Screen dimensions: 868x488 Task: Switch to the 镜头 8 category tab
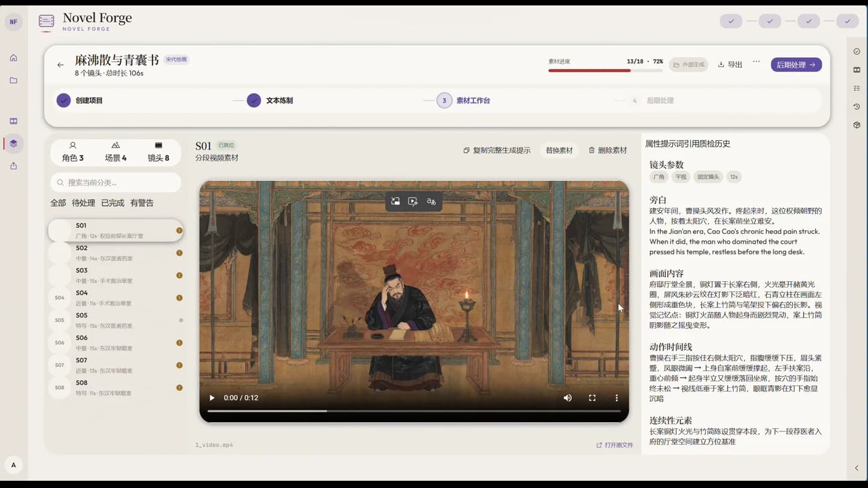pos(159,152)
